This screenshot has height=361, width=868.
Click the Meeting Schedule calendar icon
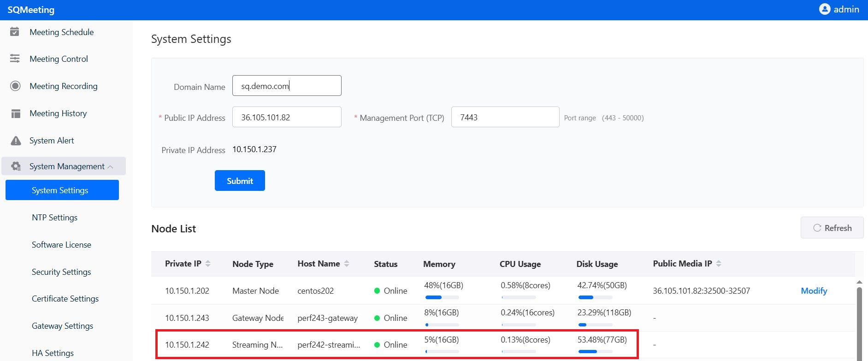coord(15,32)
